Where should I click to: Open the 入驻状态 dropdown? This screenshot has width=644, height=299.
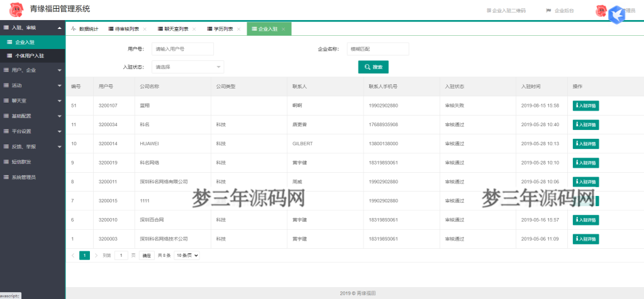pyautogui.click(x=187, y=67)
